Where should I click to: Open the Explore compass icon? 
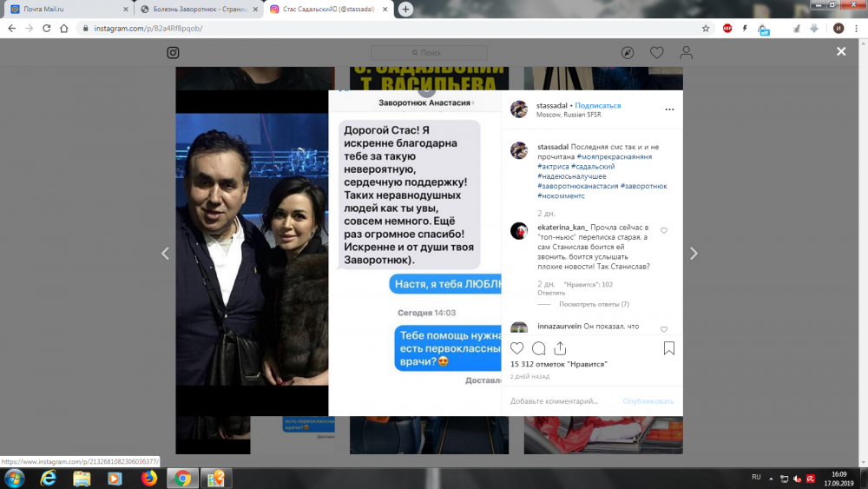[628, 53]
